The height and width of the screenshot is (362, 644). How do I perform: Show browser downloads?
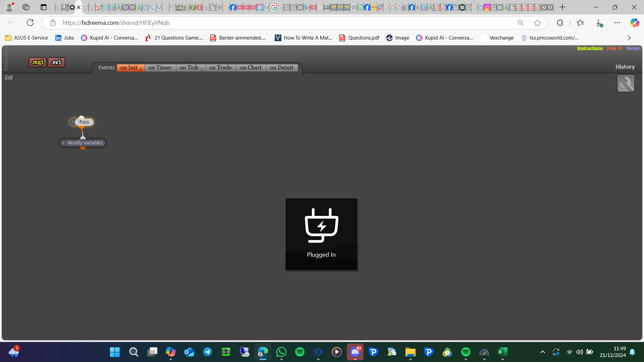point(599,23)
